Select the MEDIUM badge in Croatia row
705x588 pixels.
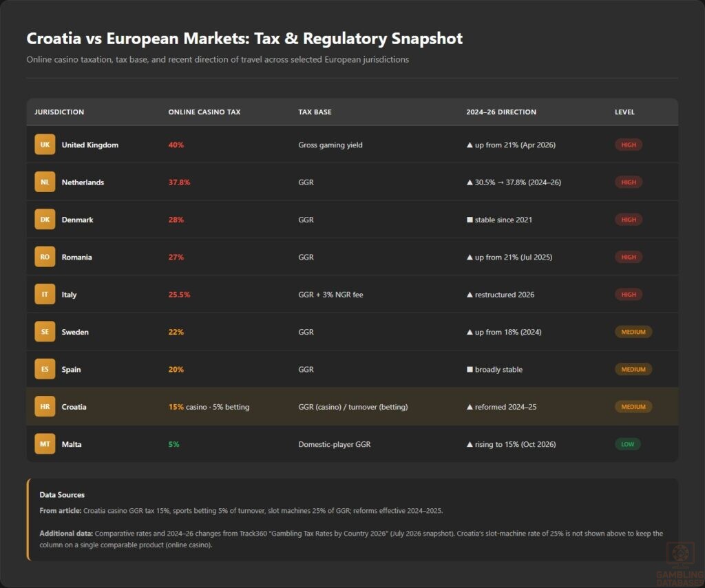point(633,407)
